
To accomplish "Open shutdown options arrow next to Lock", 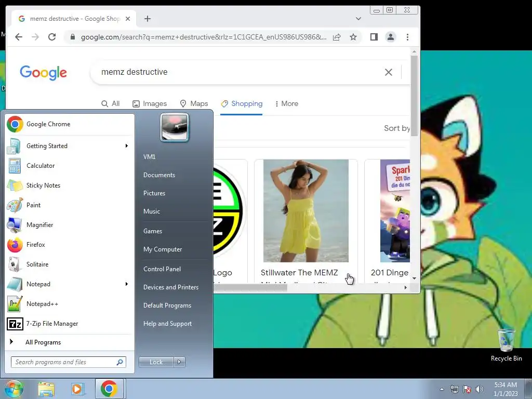I will click(179, 362).
